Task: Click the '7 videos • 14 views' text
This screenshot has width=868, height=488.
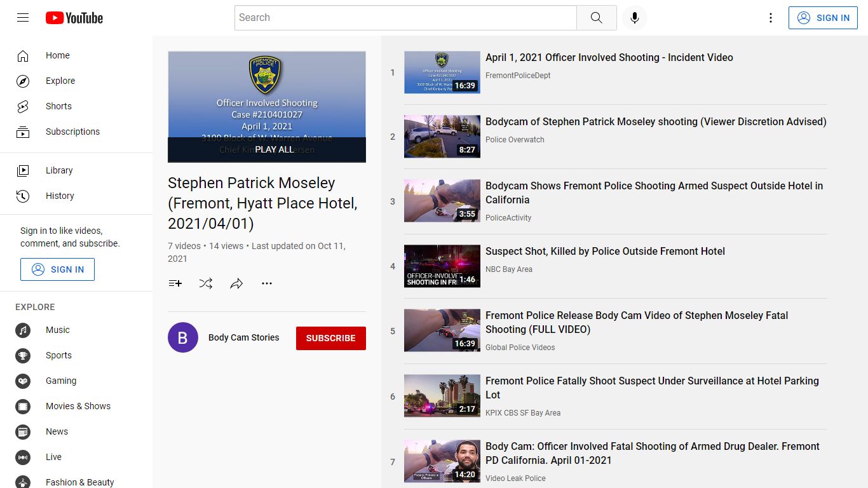Action: coord(205,246)
